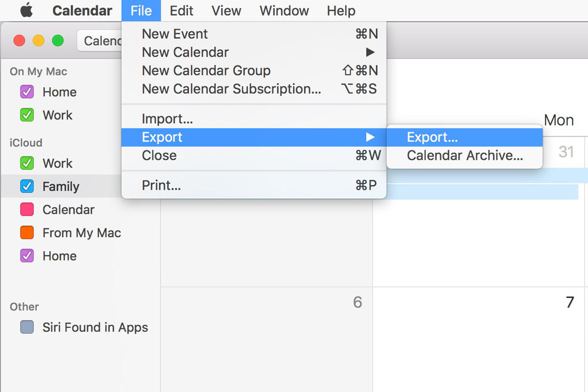Open the Calendar app menu
588x392 pixels.
tap(82, 11)
